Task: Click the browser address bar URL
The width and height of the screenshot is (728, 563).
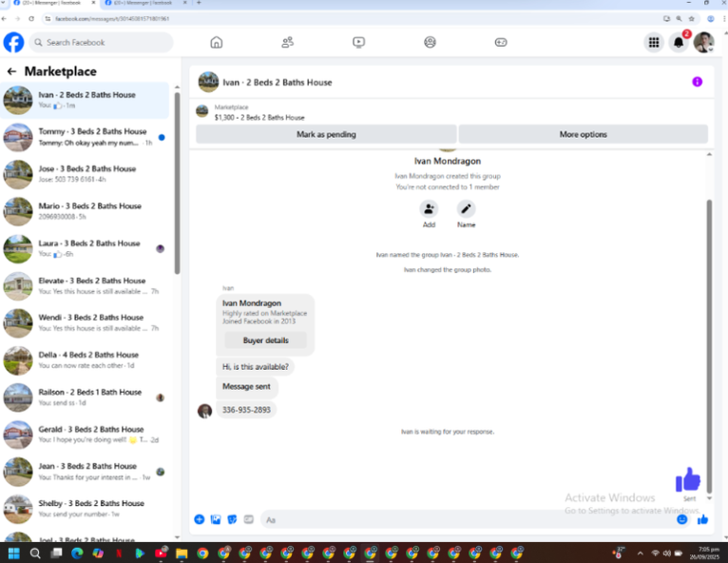Action: click(112, 19)
